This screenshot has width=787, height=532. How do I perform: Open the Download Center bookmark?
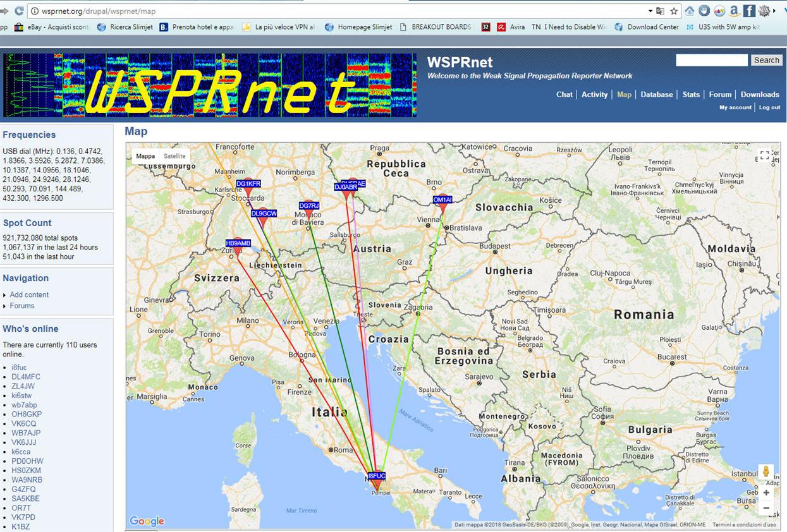pos(647,27)
